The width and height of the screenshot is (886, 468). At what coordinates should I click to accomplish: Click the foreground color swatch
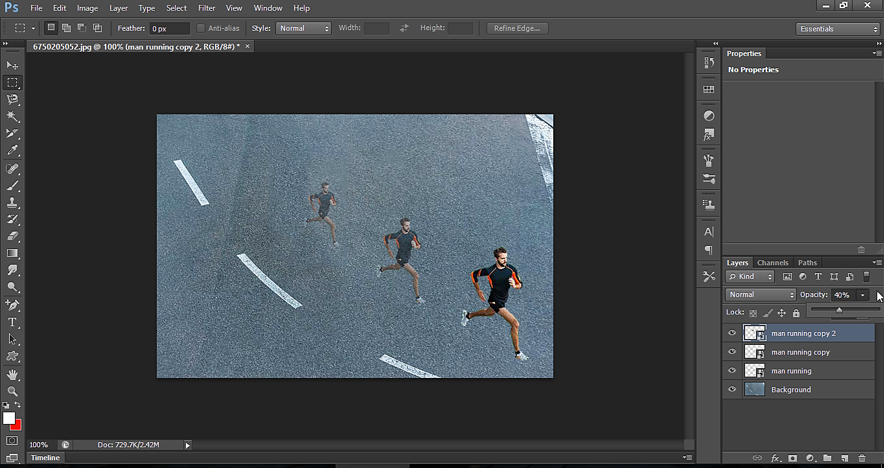point(8,418)
